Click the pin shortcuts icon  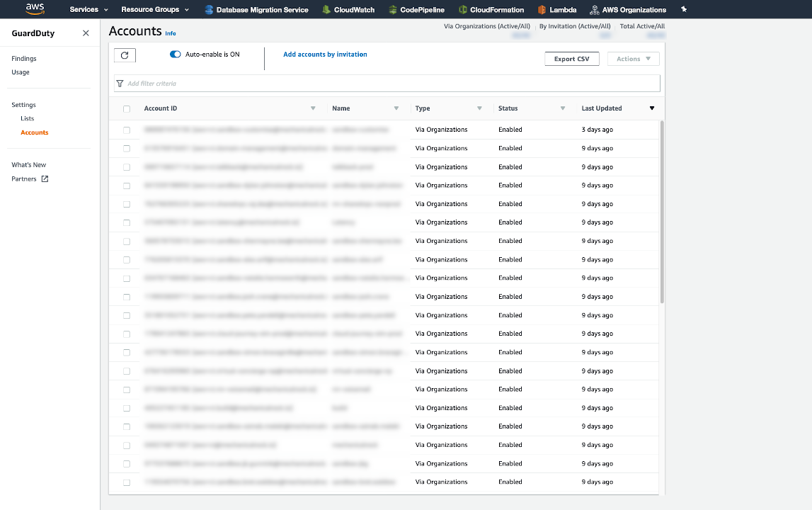click(x=684, y=9)
